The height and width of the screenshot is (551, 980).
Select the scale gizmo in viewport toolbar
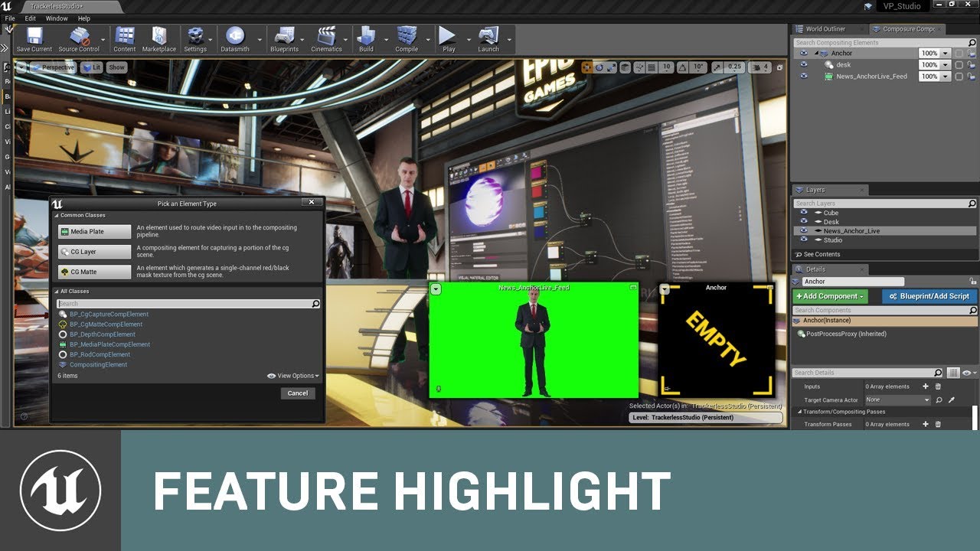[x=612, y=67]
